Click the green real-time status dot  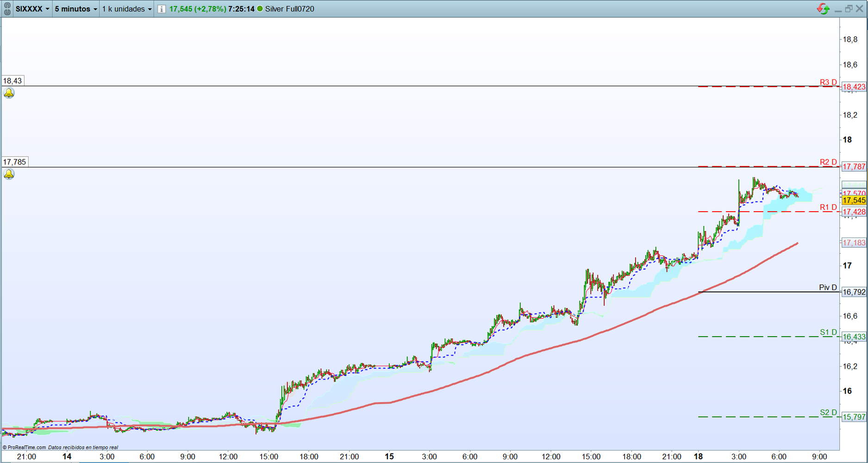pyautogui.click(x=260, y=9)
